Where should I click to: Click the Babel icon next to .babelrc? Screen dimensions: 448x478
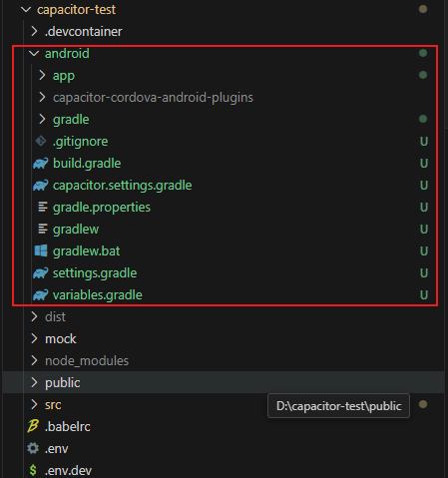(x=33, y=426)
